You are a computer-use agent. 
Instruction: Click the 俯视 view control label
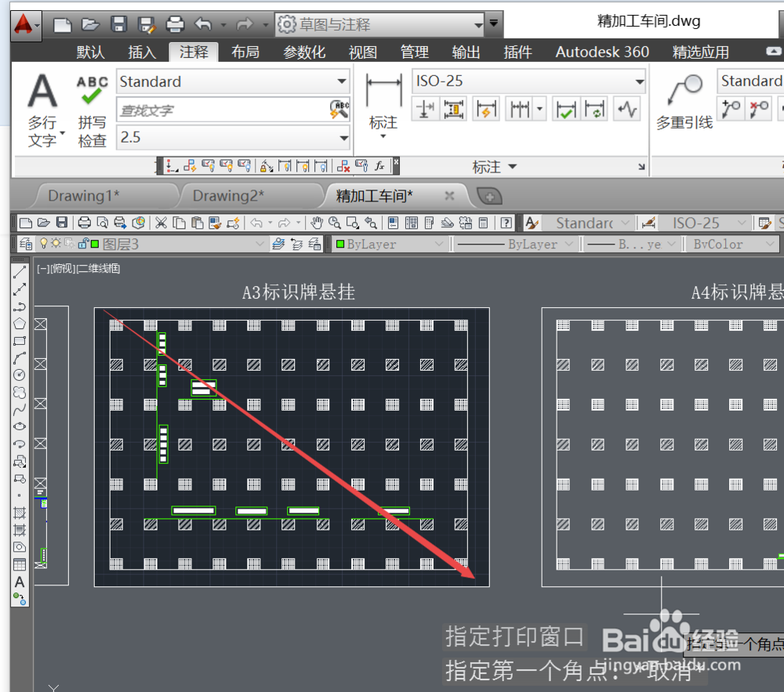[63, 268]
